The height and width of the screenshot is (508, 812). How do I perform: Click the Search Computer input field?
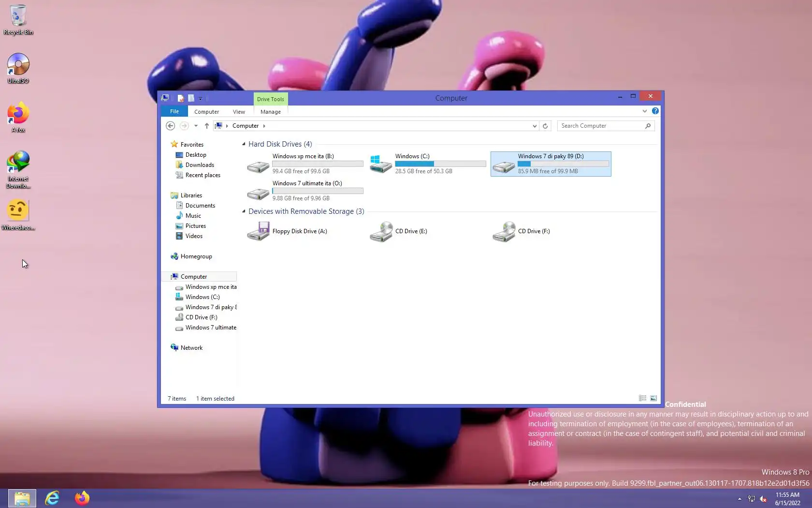coord(606,126)
